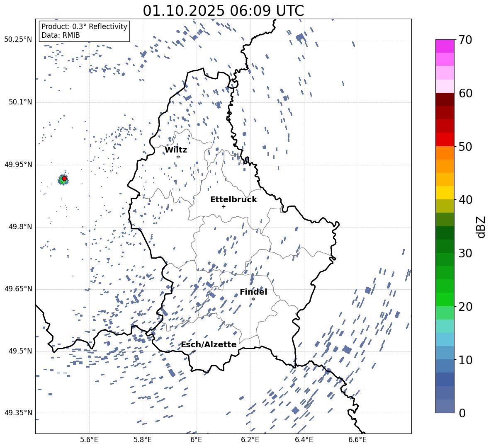Click the 6°E longitude label
This screenshot has width=491, height=448.
coord(196,440)
